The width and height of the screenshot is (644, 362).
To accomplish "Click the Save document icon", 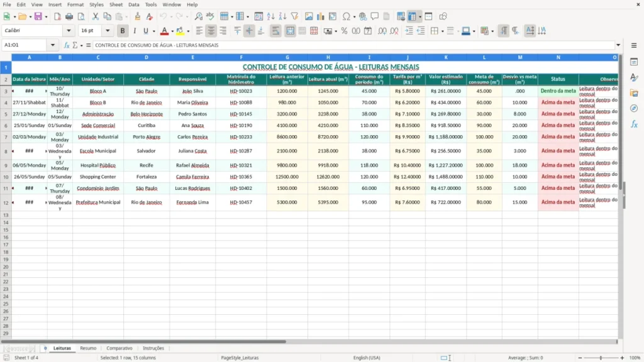I will pos(38,16).
